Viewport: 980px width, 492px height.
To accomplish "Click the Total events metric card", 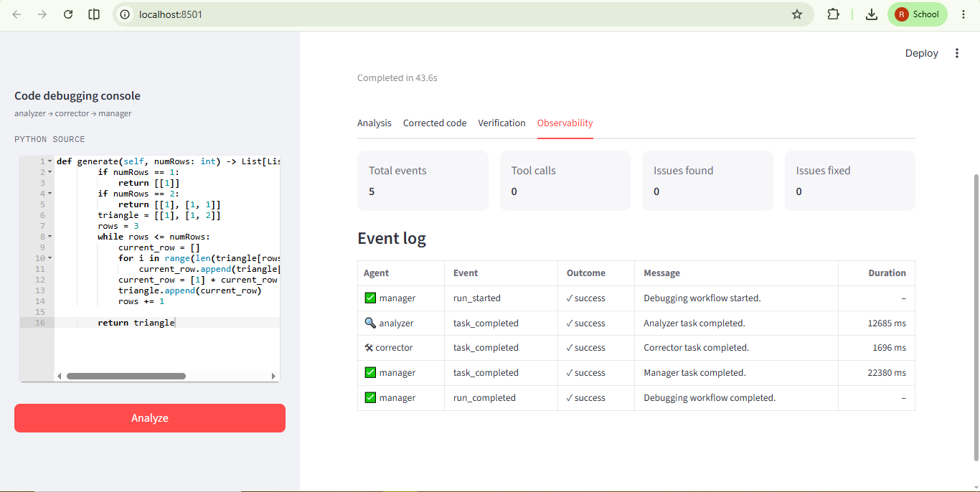I will pyautogui.click(x=423, y=181).
